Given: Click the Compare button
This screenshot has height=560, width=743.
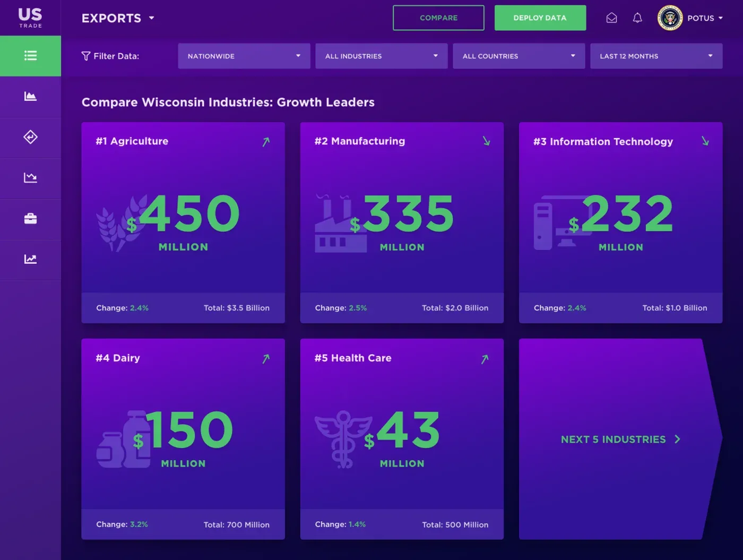Looking at the screenshot, I should 438,18.
